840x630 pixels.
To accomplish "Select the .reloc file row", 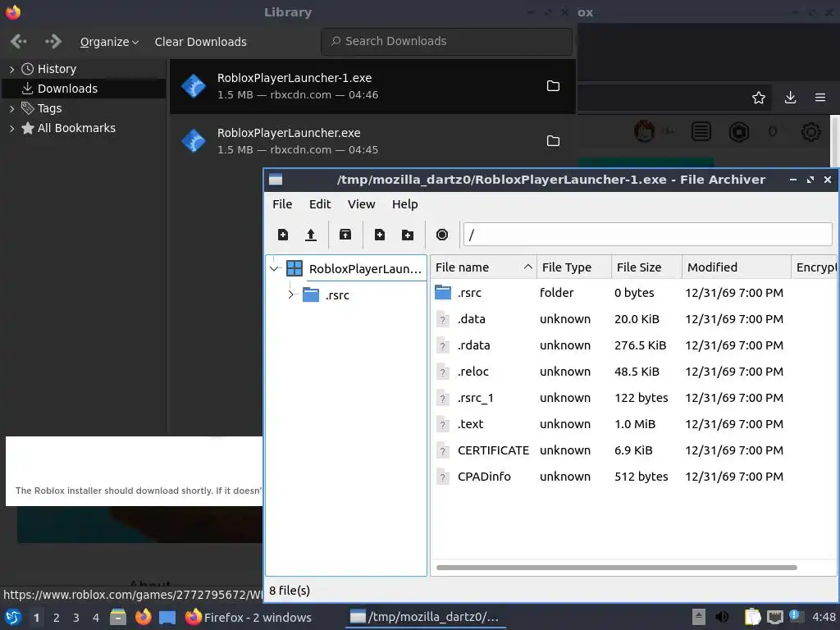I will [x=634, y=372].
